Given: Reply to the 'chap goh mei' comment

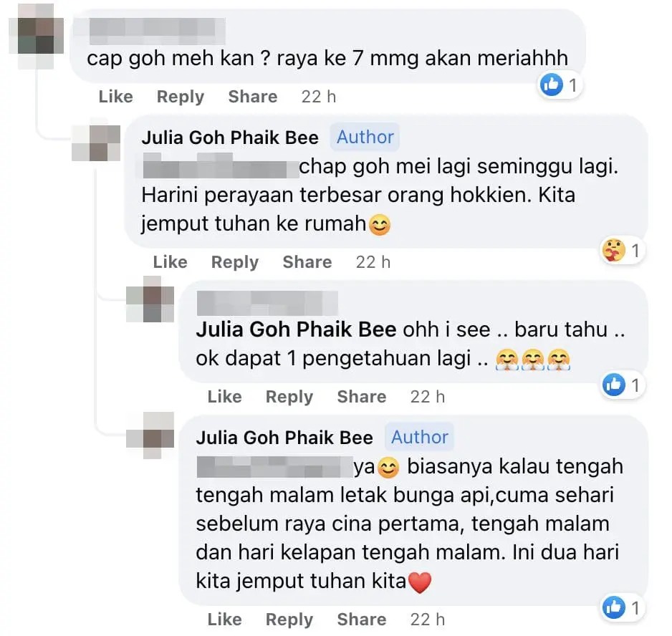Looking at the screenshot, I should click(235, 262).
